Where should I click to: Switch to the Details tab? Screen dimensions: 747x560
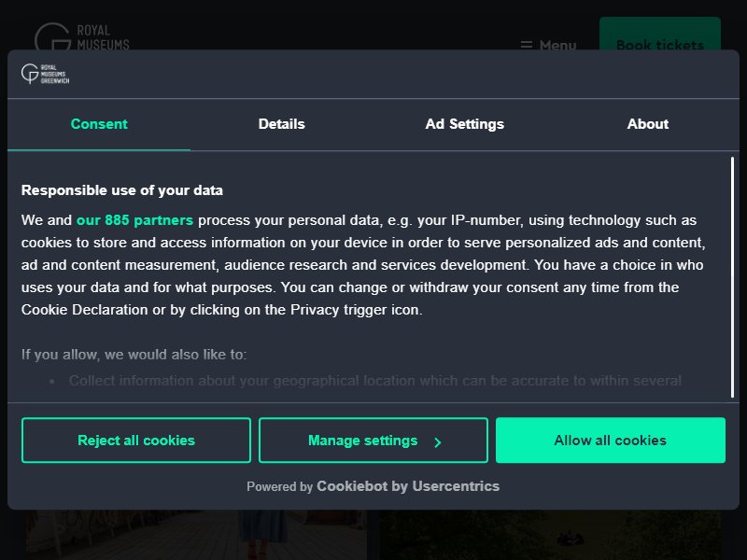coord(282,124)
